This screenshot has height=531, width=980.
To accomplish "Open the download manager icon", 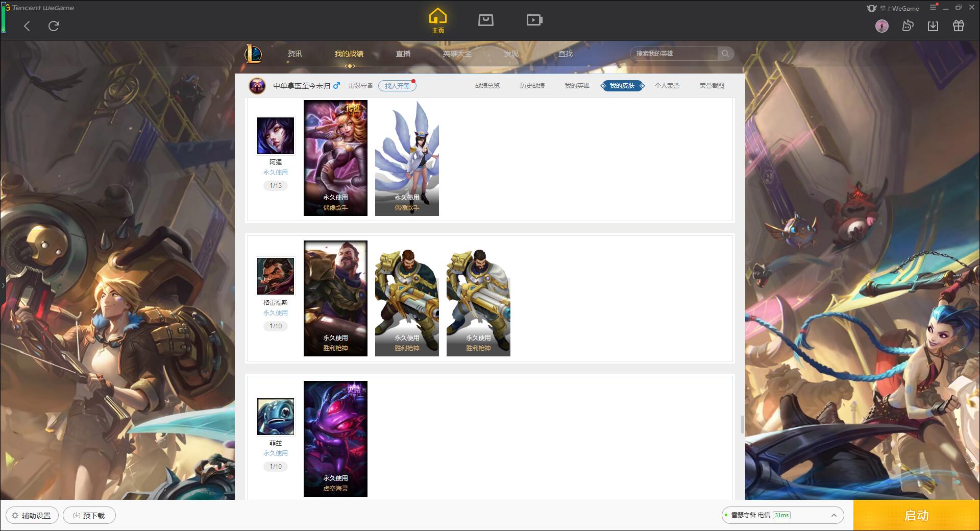I will pyautogui.click(x=933, y=26).
